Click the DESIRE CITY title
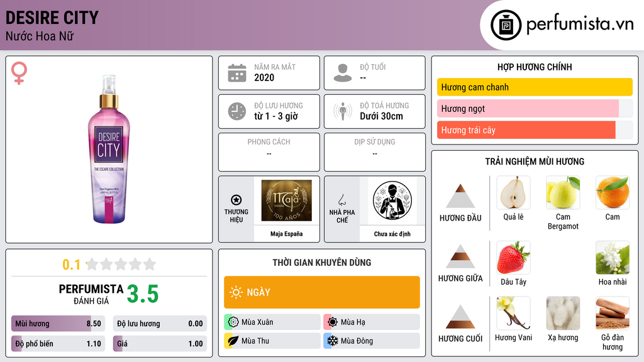 pos(52,18)
